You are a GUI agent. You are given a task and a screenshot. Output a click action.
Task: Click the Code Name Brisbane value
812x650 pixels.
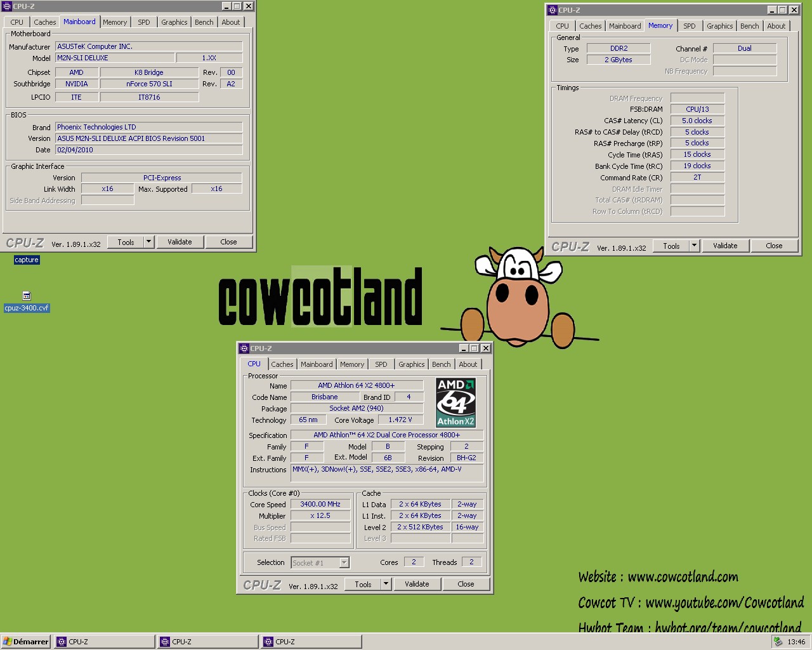[x=324, y=397]
